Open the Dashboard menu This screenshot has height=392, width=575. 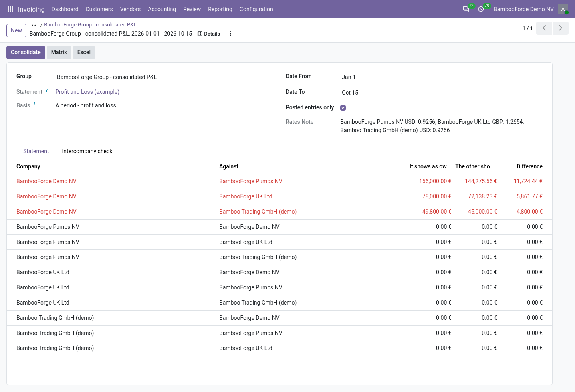65,9
